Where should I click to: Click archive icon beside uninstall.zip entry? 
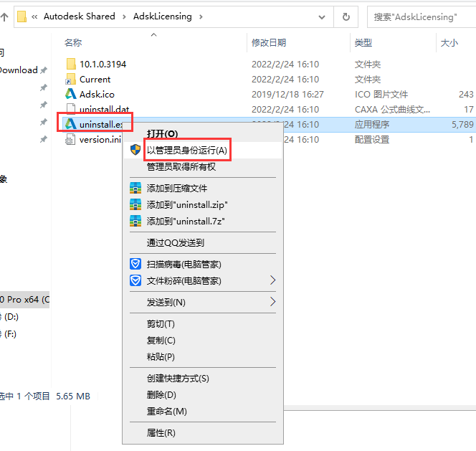pyautogui.click(x=135, y=204)
